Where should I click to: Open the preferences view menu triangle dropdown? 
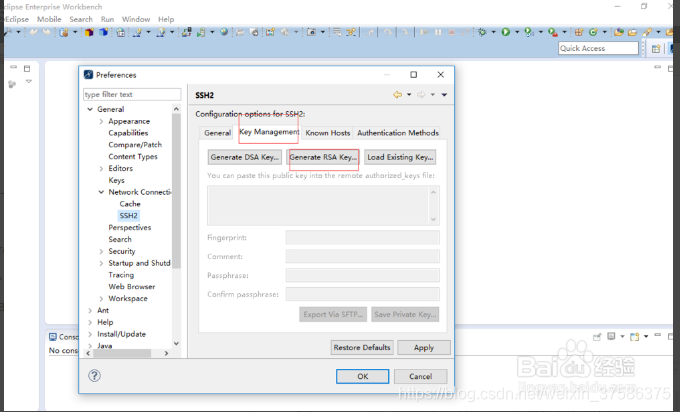pyautogui.click(x=444, y=95)
